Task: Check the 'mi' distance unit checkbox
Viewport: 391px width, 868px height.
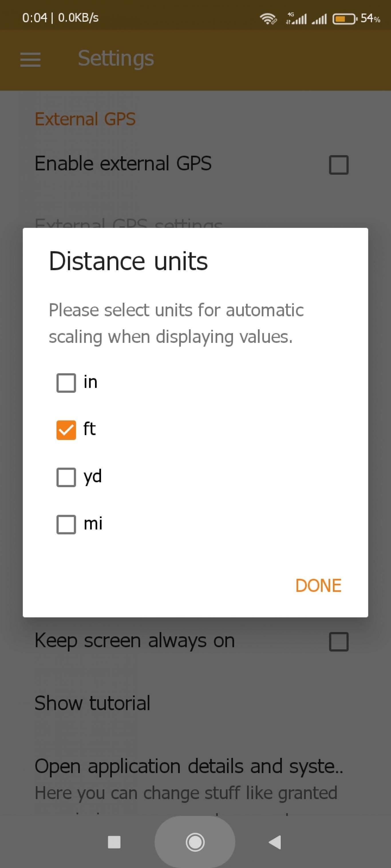Action: 66,524
